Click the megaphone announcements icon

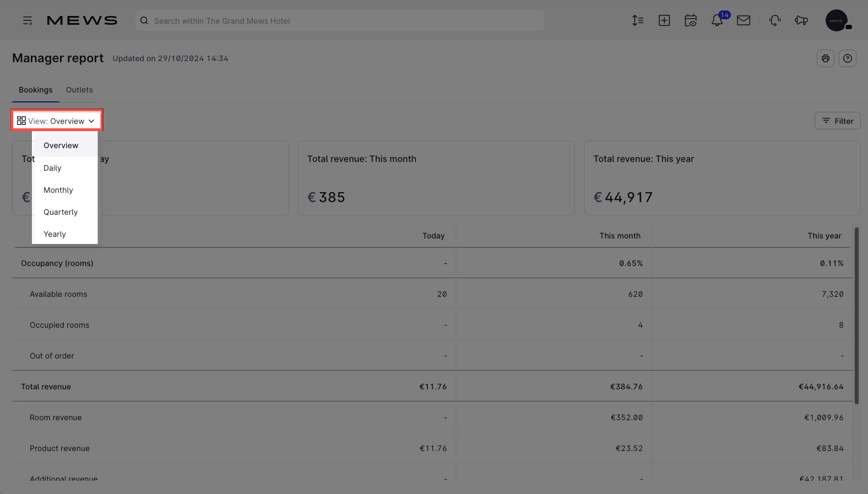pyautogui.click(x=801, y=21)
